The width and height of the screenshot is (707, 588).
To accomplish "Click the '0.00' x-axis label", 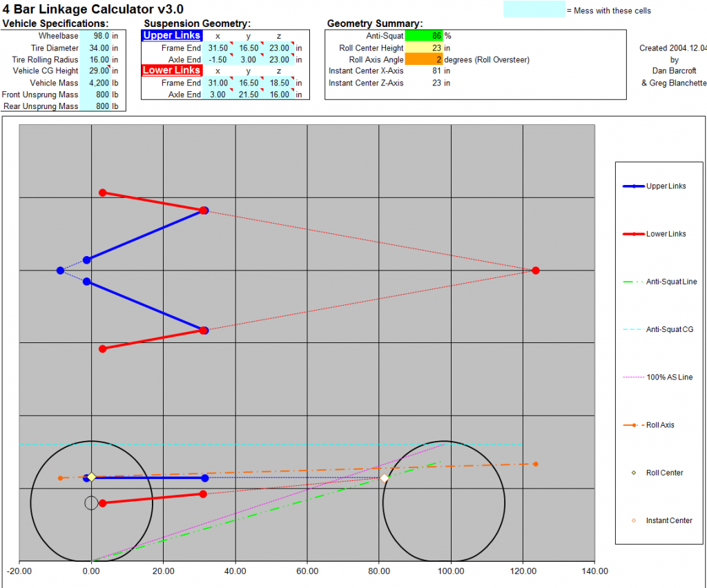I will [x=92, y=571].
